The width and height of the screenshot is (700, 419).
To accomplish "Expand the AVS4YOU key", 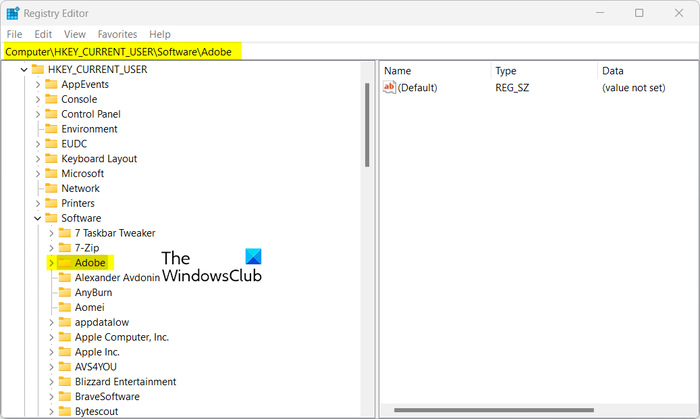I will (x=51, y=367).
